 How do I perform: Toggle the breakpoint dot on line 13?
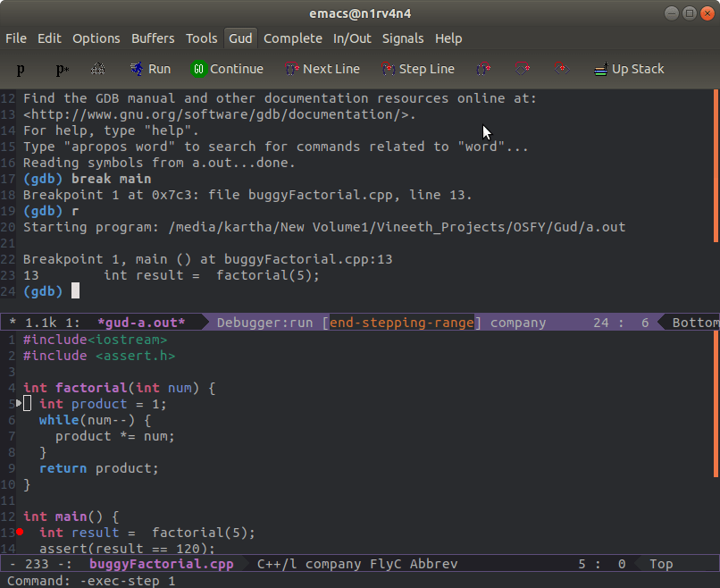point(18,532)
